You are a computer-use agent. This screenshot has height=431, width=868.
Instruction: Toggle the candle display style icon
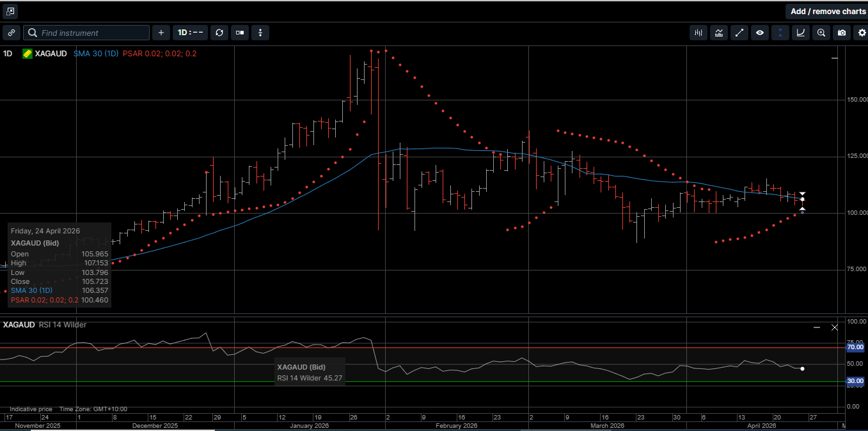click(240, 33)
